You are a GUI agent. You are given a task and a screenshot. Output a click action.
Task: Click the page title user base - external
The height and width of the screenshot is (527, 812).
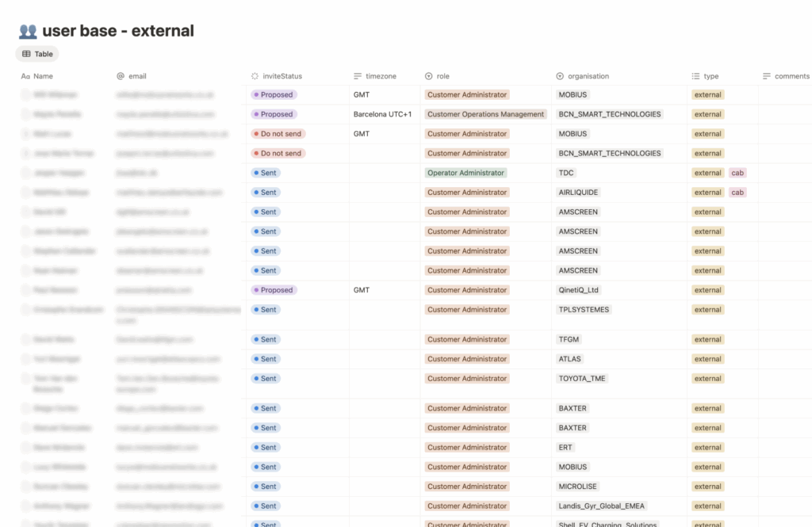(x=119, y=32)
